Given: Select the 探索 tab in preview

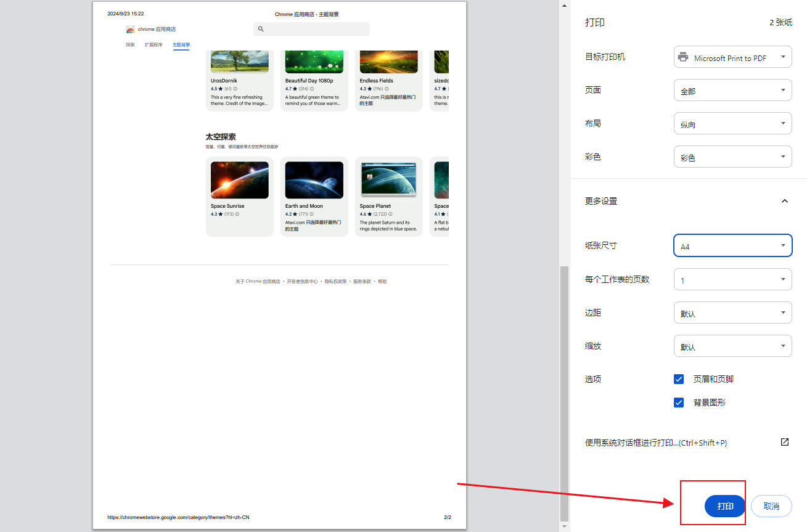Looking at the screenshot, I should (x=130, y=45).
